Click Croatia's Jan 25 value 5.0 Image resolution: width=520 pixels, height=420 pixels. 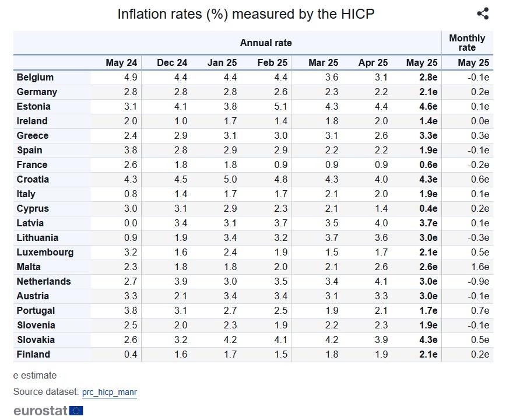(x=230, y=180)
